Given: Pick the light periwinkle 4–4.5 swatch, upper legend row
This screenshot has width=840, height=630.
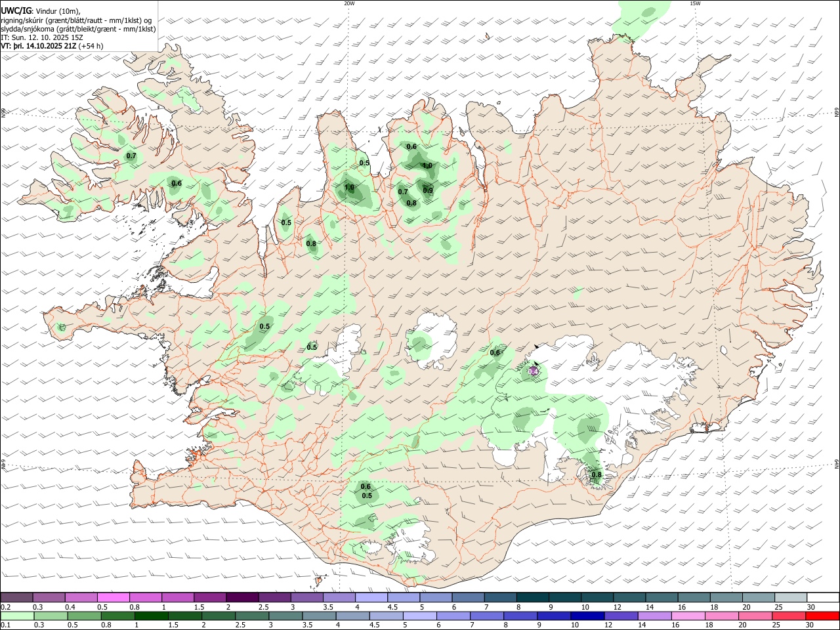Looking at the screenshot, I should tap(371, 598).
